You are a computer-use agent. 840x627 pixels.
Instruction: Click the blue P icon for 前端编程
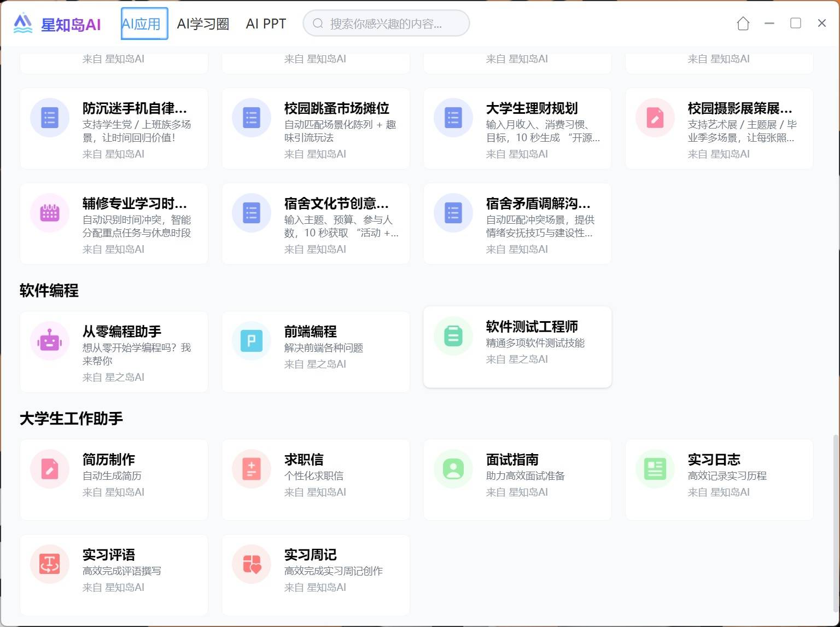pos(252,341)
